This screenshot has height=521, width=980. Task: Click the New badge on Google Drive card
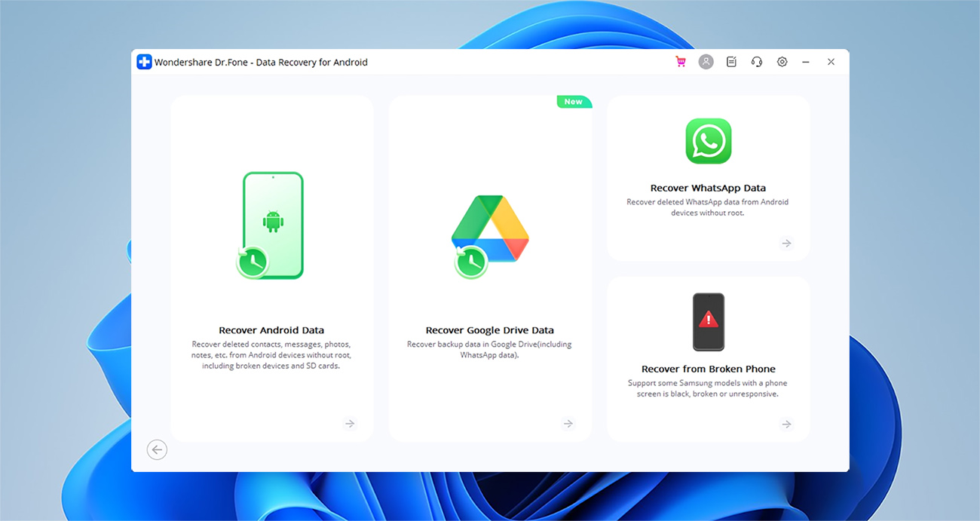pos(574,101)
